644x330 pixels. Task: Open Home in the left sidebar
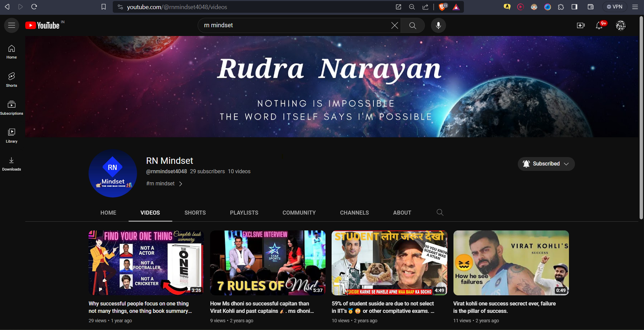pyautogui.click(x=11, y=52)
